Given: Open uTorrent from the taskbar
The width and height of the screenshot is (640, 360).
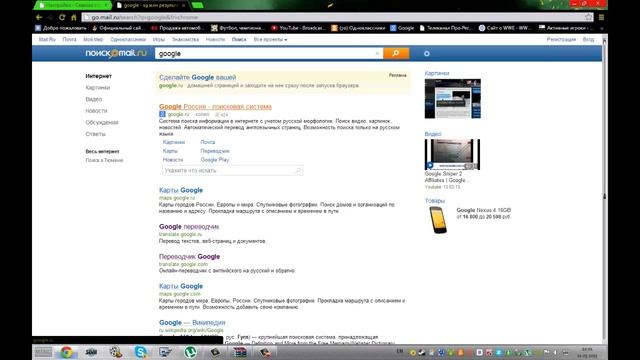Looking at the screenshot, I should (190, 352).
